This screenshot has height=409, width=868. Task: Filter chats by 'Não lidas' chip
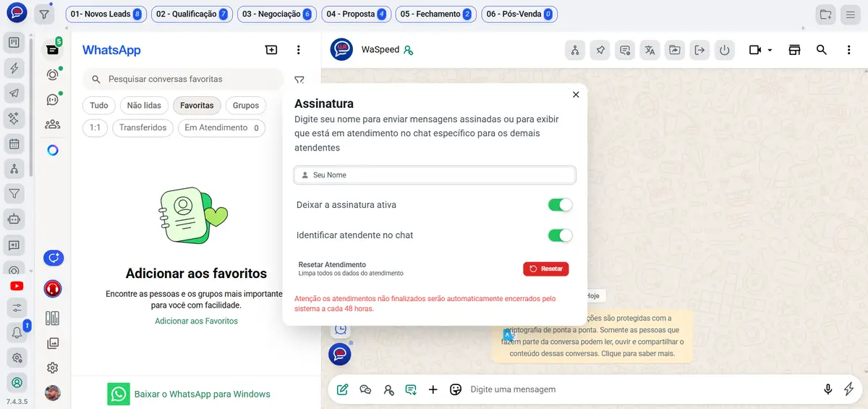pos(144,105)
